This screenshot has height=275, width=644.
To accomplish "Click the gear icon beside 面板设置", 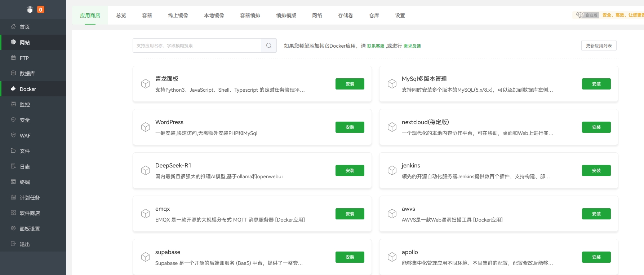I will pos(13,228).
